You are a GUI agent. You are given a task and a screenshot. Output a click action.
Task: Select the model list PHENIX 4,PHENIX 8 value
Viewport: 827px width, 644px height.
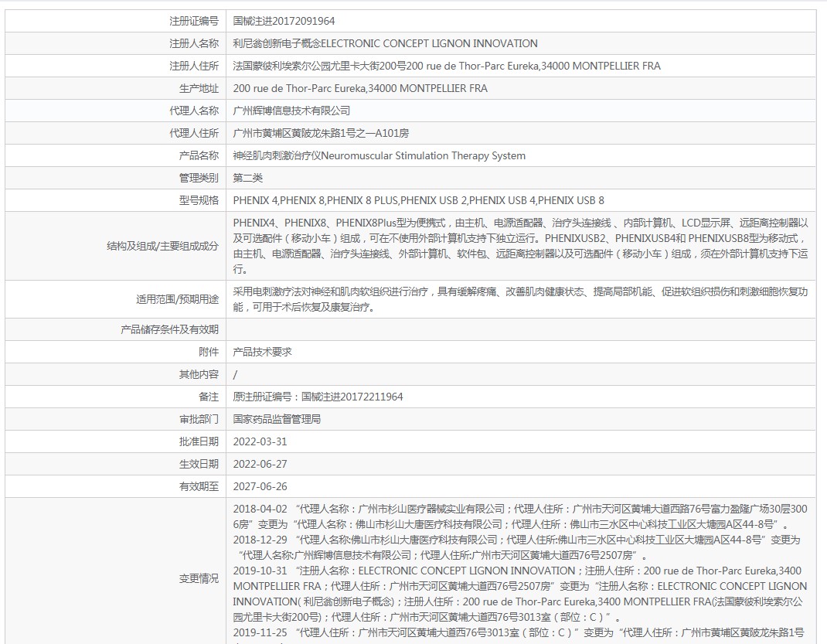click(419, 200)
